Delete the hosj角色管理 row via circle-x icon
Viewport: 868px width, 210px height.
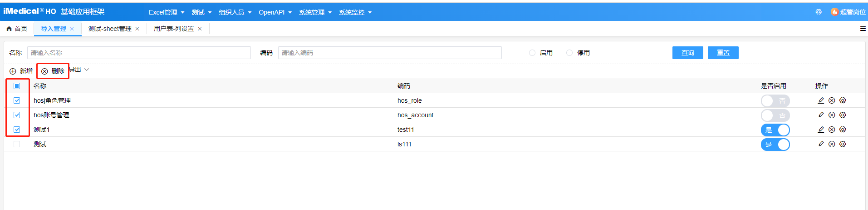pos(832,100)
